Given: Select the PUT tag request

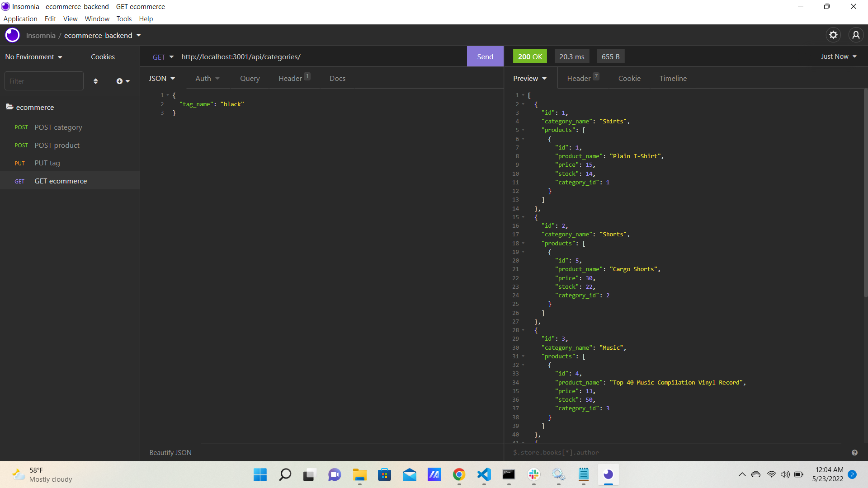Looking at the screenshot, I should [x=70, y=163].
